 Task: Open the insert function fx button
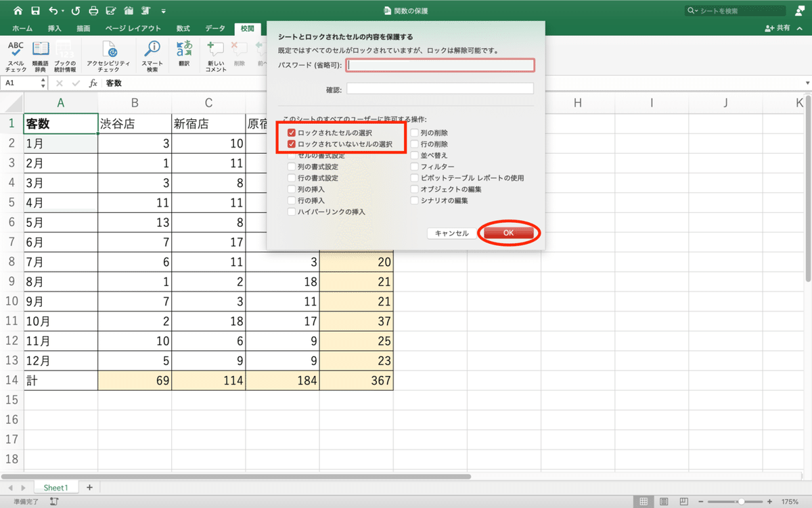pos(93,83)
